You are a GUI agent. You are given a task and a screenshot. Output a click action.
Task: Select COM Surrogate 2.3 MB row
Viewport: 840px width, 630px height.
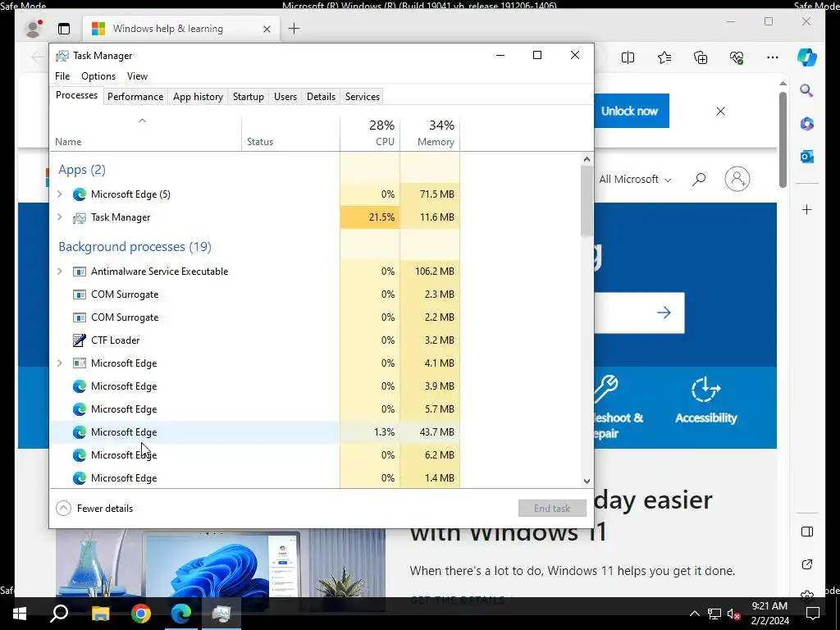(254, 294)
